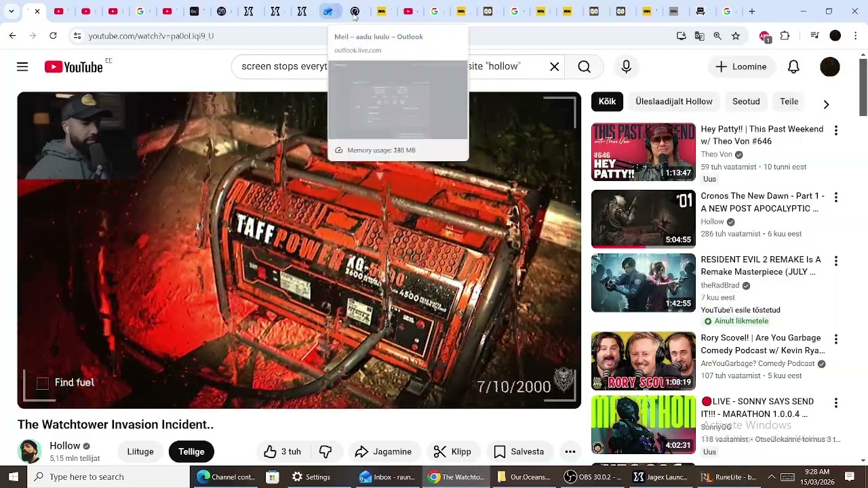Open the ABP ad blocker extension
The width and height of the screenshot is (868, 488).
pos(765,36)
